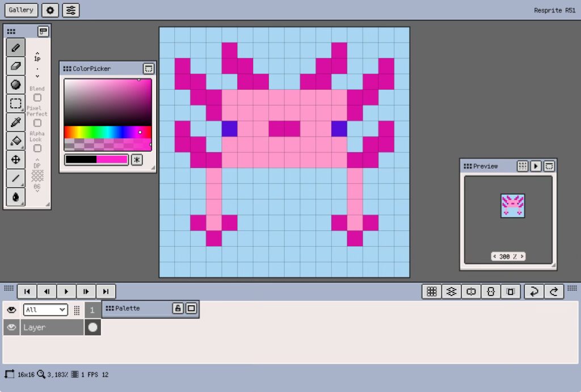
Task: Enable the Blend option
Action: click(x=37, y=98)
